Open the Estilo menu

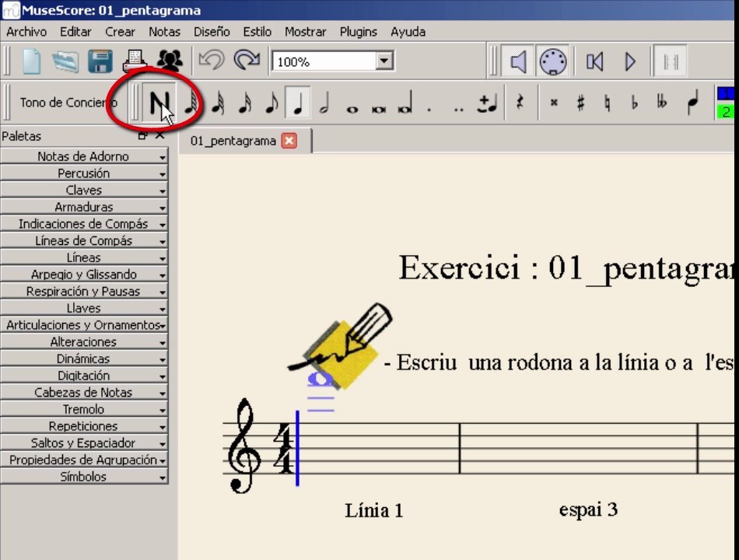click(x=257, y=32)
